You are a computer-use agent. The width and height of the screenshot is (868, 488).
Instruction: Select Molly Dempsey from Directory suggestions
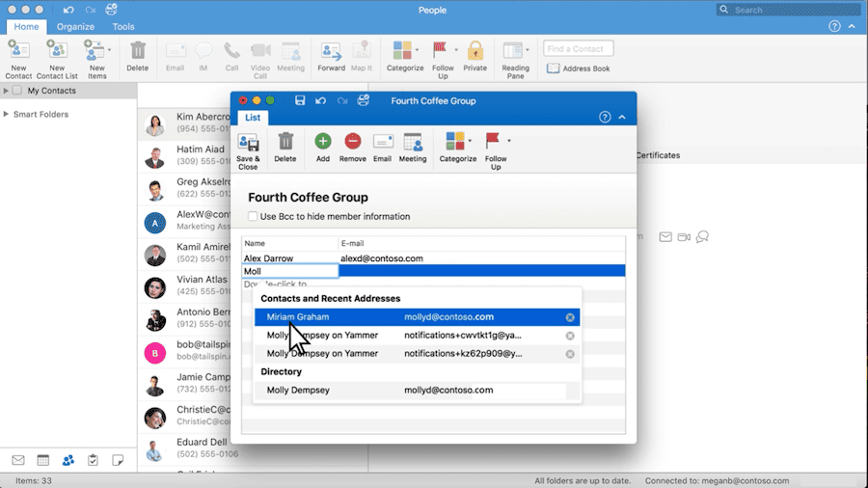417,390
